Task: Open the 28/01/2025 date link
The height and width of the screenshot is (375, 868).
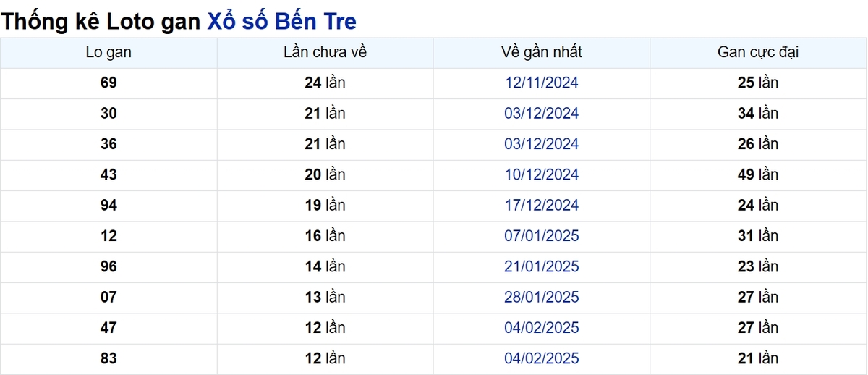Action: click(542, 297)
